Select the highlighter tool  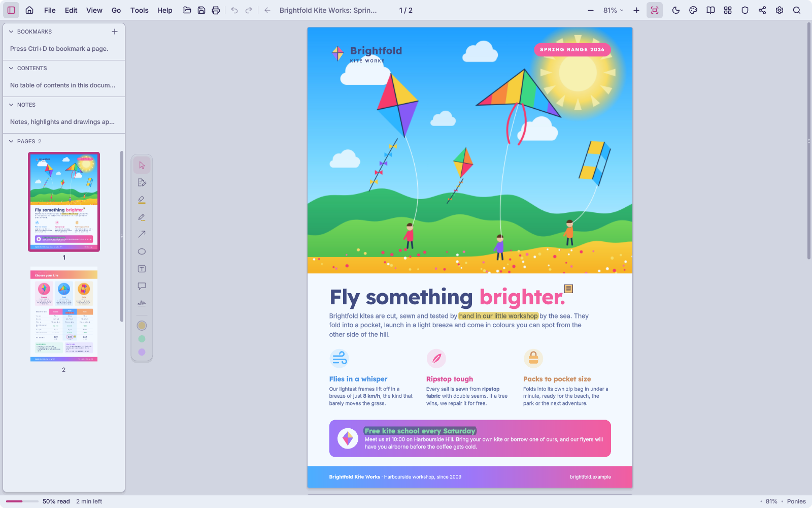click(x=142, y=200)
